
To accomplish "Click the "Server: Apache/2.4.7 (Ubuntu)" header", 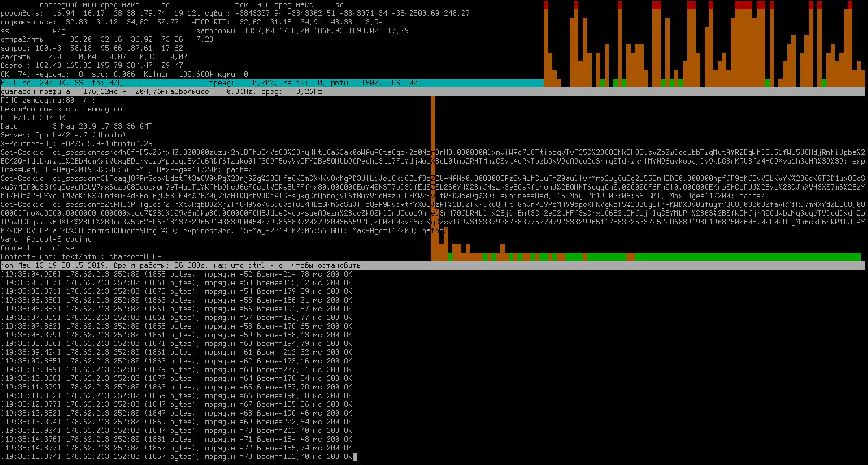I will click(x=64, y=135).
